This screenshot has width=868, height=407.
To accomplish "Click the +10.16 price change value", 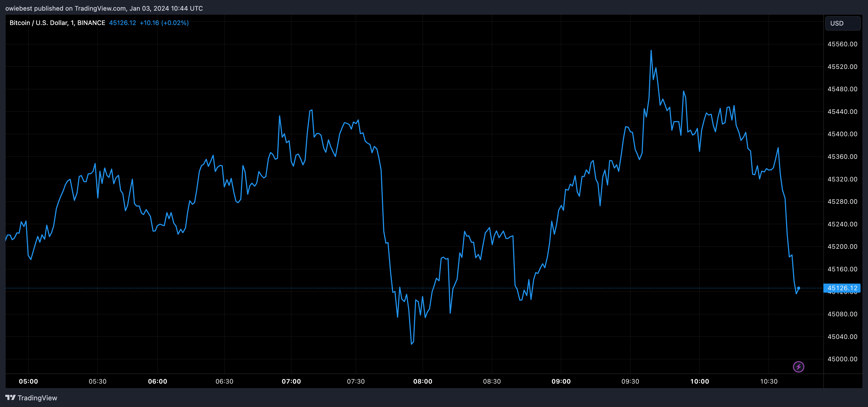I will [x=149, y=23].
